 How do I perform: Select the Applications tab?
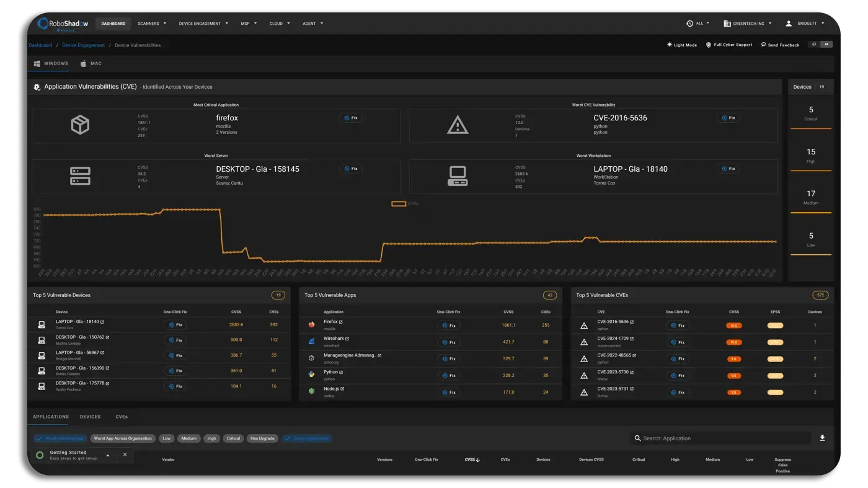[51, 417]
